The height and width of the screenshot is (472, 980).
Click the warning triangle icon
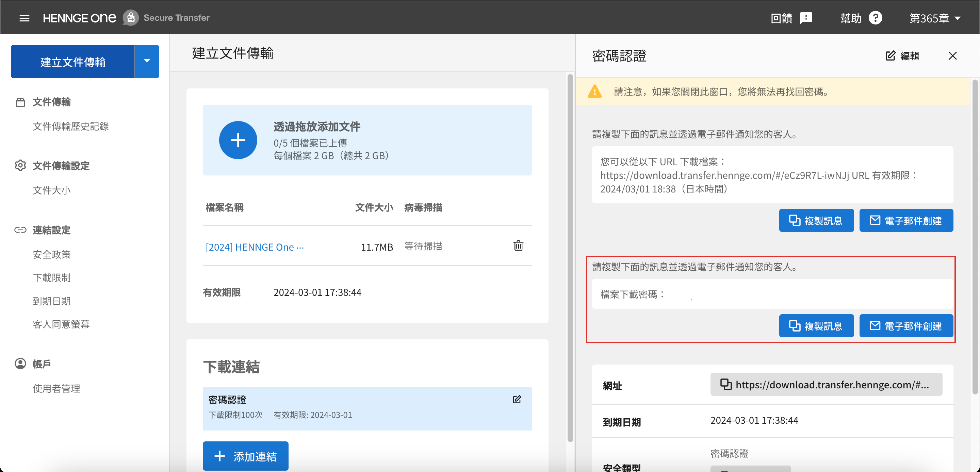pyautogui.click(x=594, y=91)
